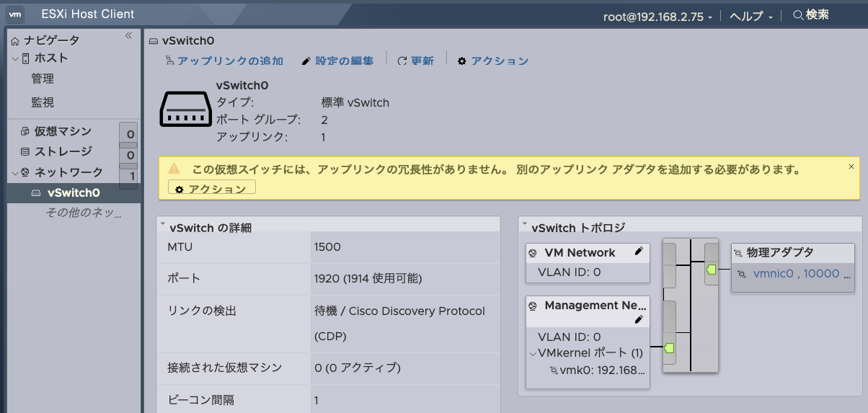Click アクション button inside warning banner

point(212,188)
